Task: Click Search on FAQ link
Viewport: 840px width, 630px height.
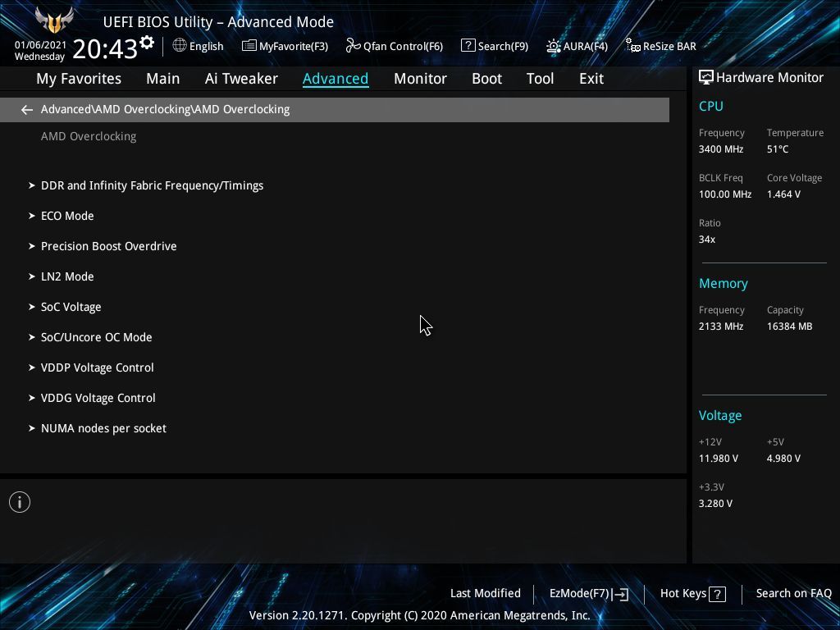Action: [794, 593]
